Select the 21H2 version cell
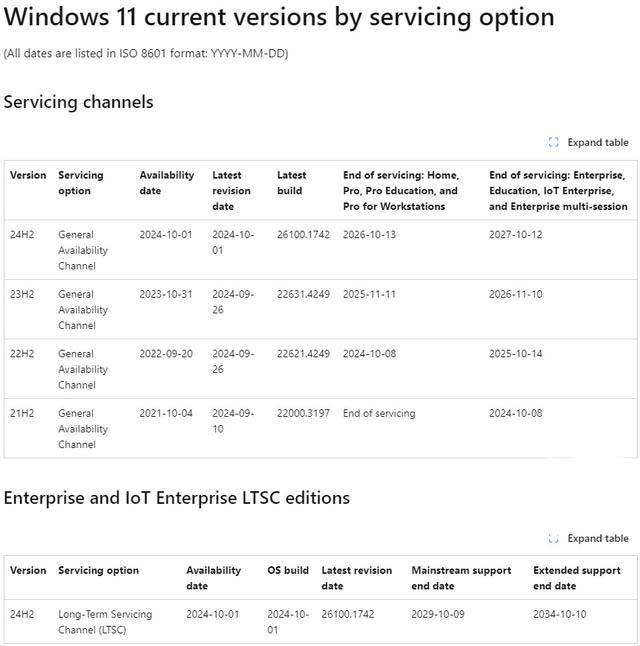Viewport: 640px width, 646px height. (x=22, y=413)
